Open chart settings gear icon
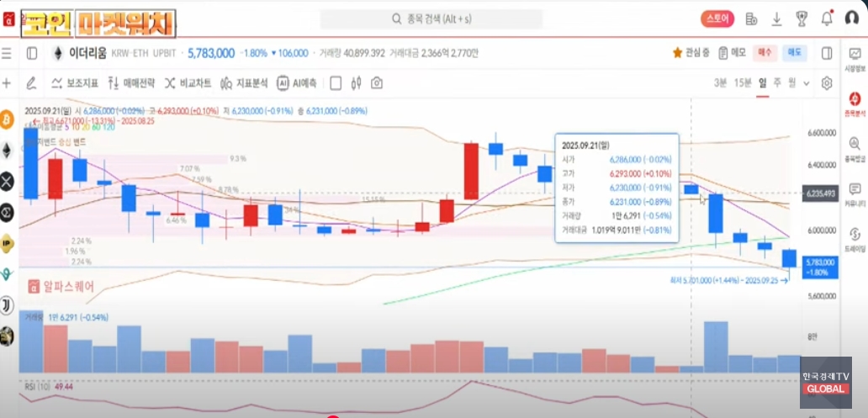This screenshot has width=868, height=418. (x=827, y=83)
